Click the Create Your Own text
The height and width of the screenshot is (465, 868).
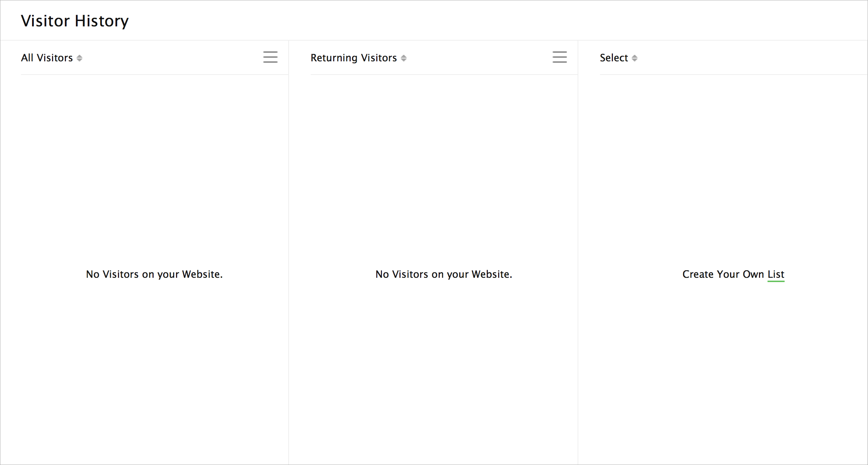723,274
